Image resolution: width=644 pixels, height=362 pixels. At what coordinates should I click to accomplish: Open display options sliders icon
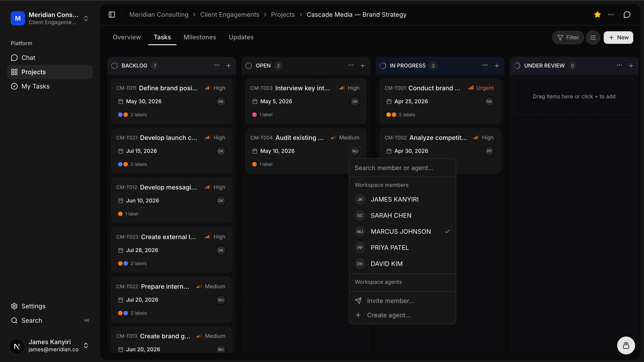pos(593,38)
